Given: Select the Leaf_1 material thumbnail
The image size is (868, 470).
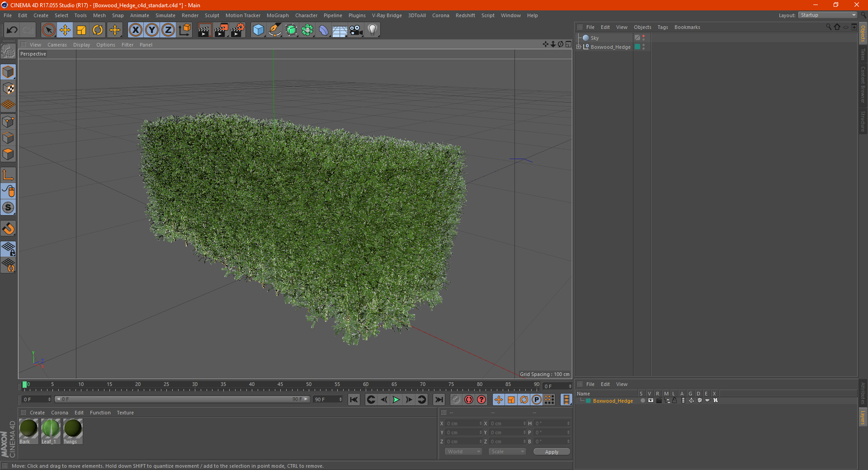Looking at the screenshot, I should click(x=51, y=432).
